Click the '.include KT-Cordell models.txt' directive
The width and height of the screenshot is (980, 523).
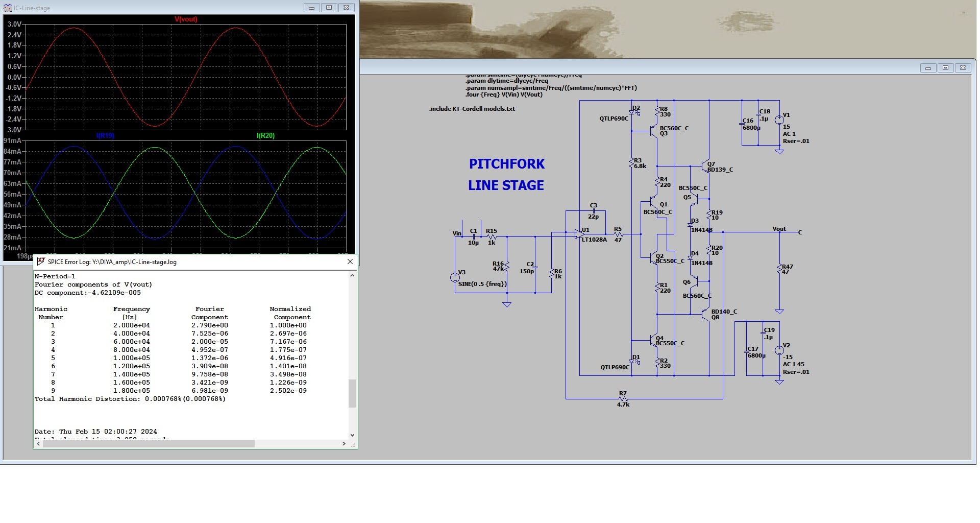pos(472,109)
